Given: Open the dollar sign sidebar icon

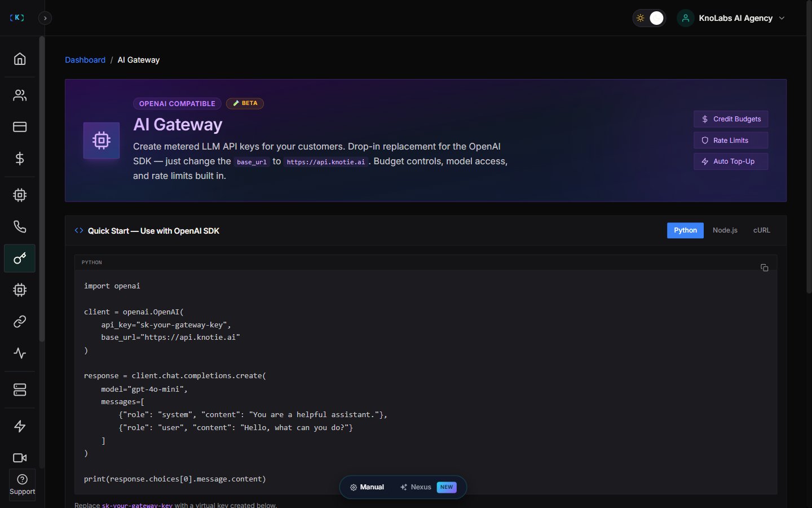Looking at the screenshot, I should point(20,159).
